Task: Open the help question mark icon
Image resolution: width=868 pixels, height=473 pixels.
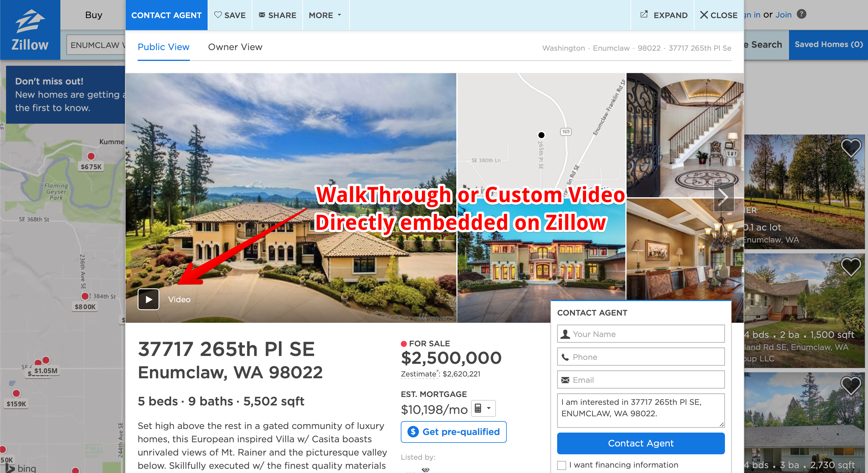Action: pyautogui.click(x=801, y=14)
